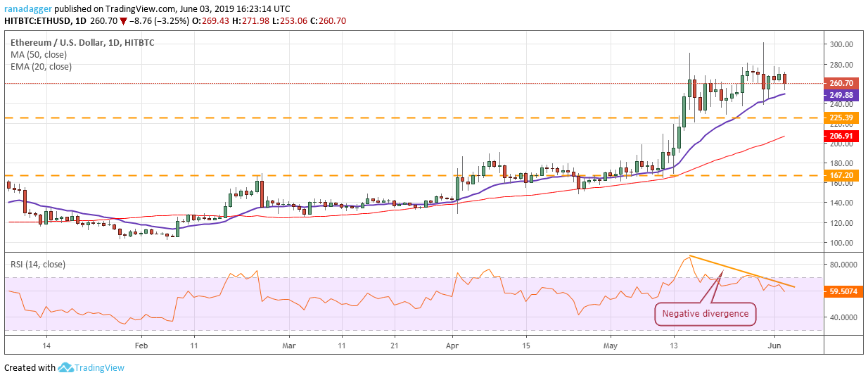Click the 'Created with' footer text
Screen dimensions: 868x380
point(30,368)
